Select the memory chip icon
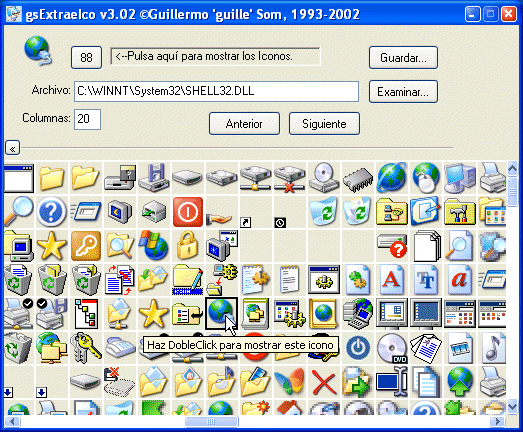523x432 pixels. (358, 180)
